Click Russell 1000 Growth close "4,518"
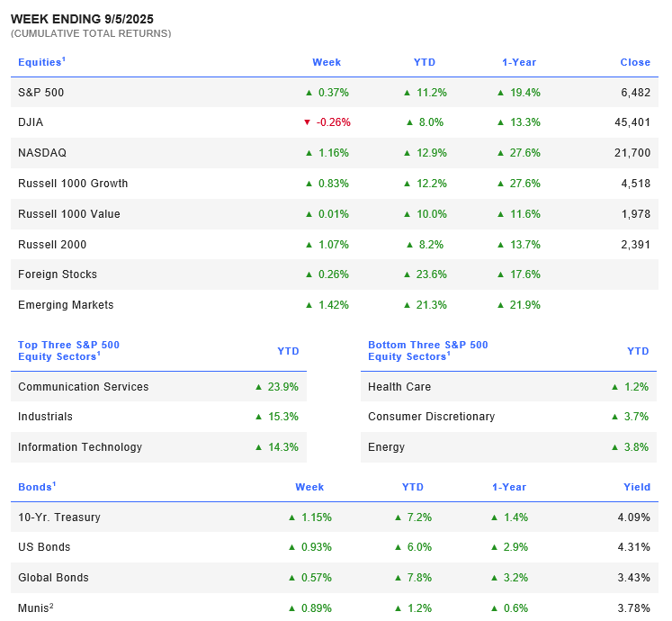The width and height of the screenshot is (672, 621). click(x=636, y=184)
